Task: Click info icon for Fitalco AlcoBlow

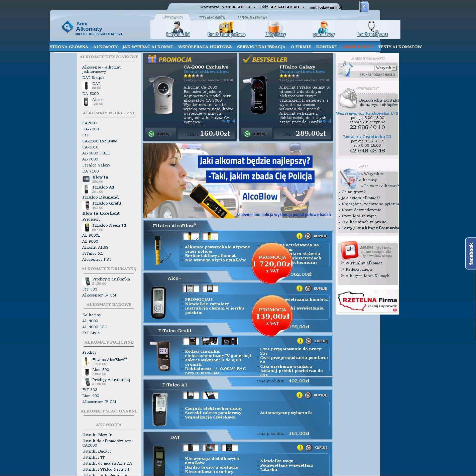Action: (299, 236)
